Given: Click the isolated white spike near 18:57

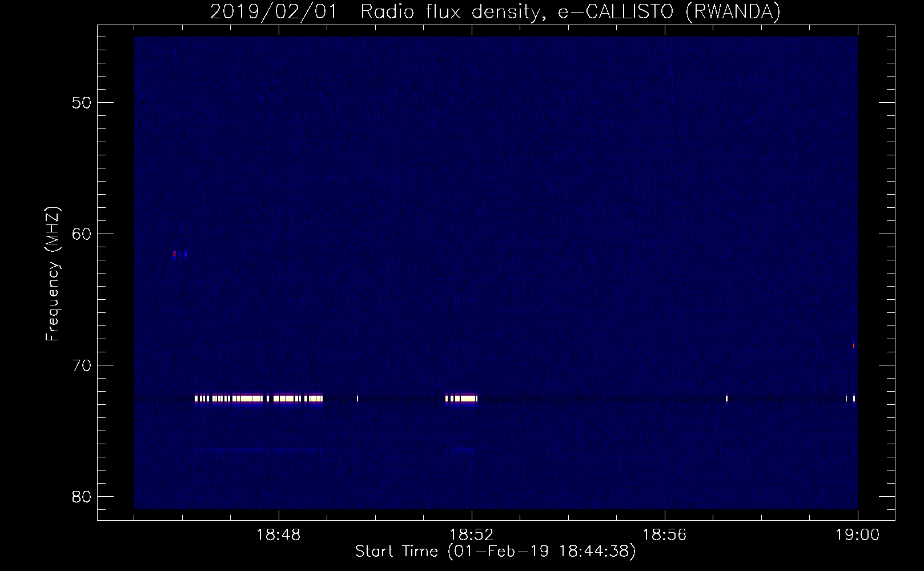Looking at the screenshot, I should click(x=726, y=399).
